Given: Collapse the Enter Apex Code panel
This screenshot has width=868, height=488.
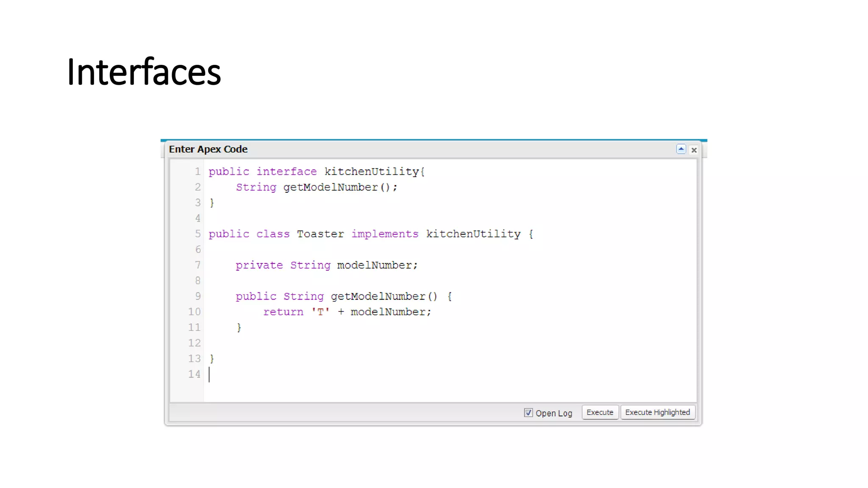Looking at the screenshot, I should (x=681, y=149).
